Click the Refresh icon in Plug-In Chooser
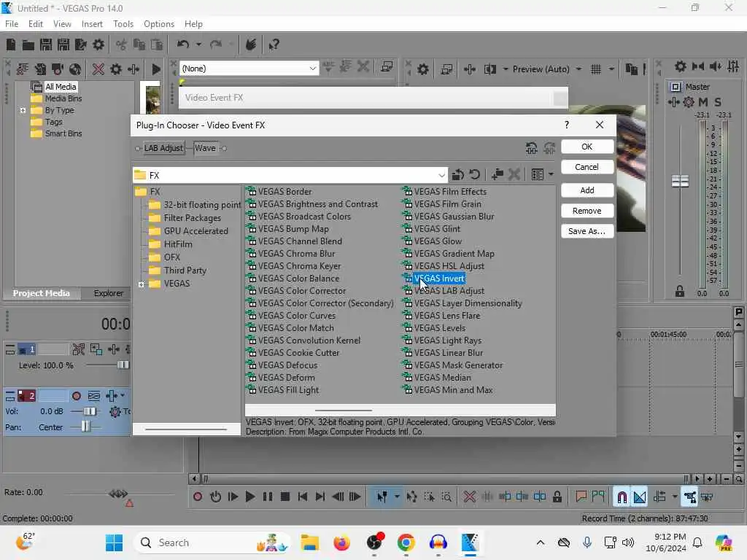Viewport: 747px width, 560px height. click(x=474, y=175)
